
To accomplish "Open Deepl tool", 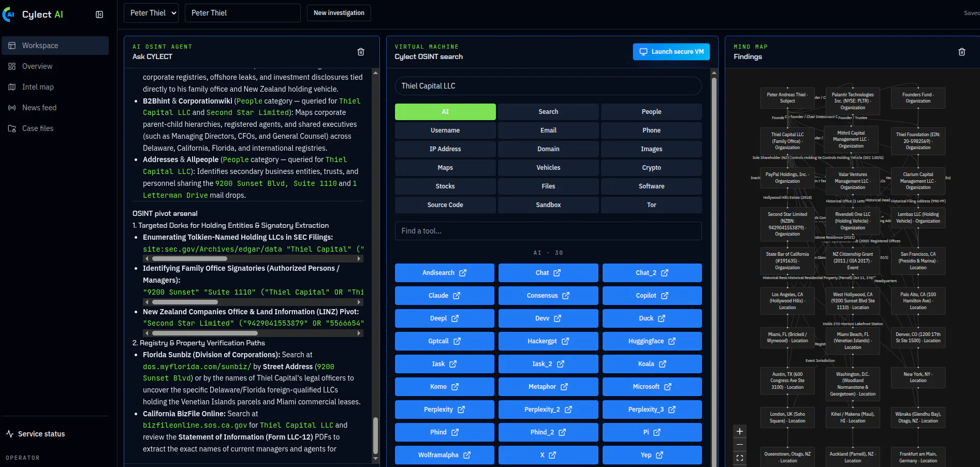I will coord(445,318).
